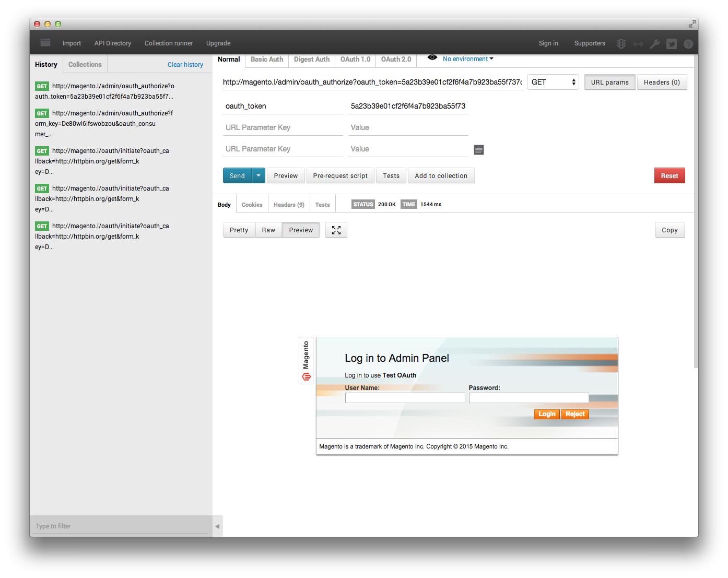The image size is (728, 578).
Task: Toggle the environment quick look eye icon
Action: pyautogui.click(x=432, y=58)
